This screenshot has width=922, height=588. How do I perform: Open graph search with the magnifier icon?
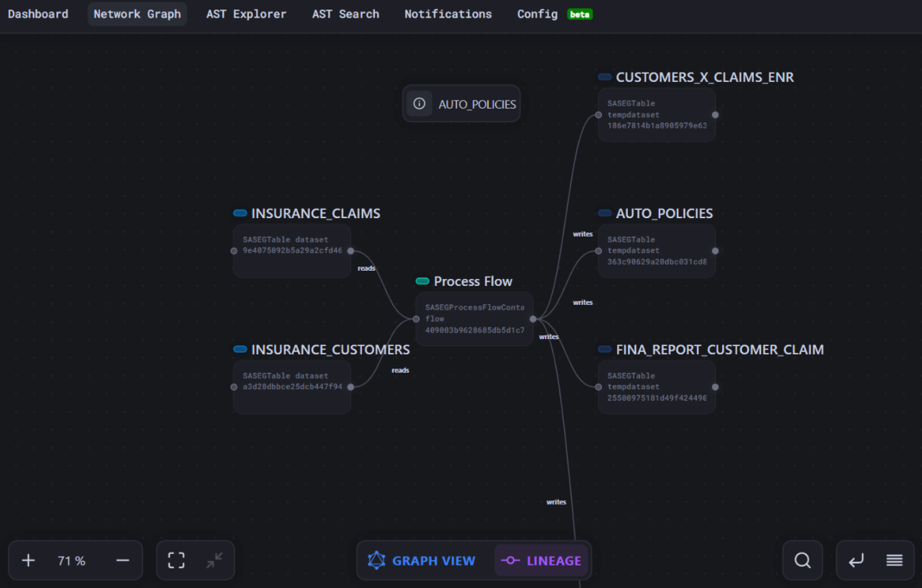pyautogui.click(x=803, y=561)
